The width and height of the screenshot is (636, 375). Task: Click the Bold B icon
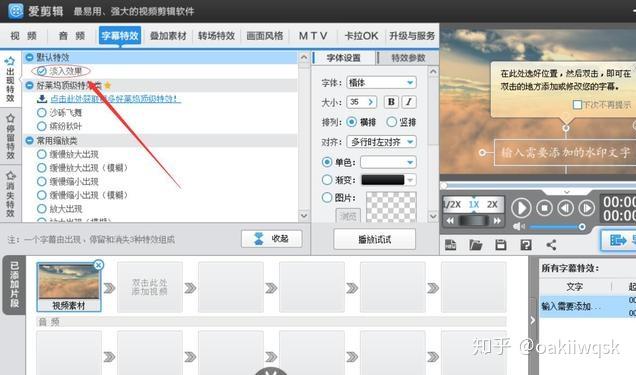(x=391, y=102)
